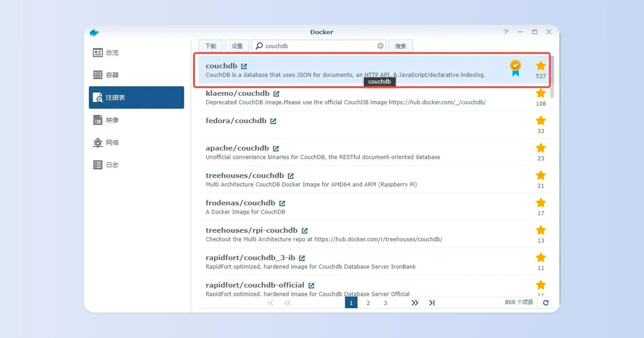The height and width of the screenshot is (338, 644).
Task: Go to page 1 of results
Action: [351, 303]
